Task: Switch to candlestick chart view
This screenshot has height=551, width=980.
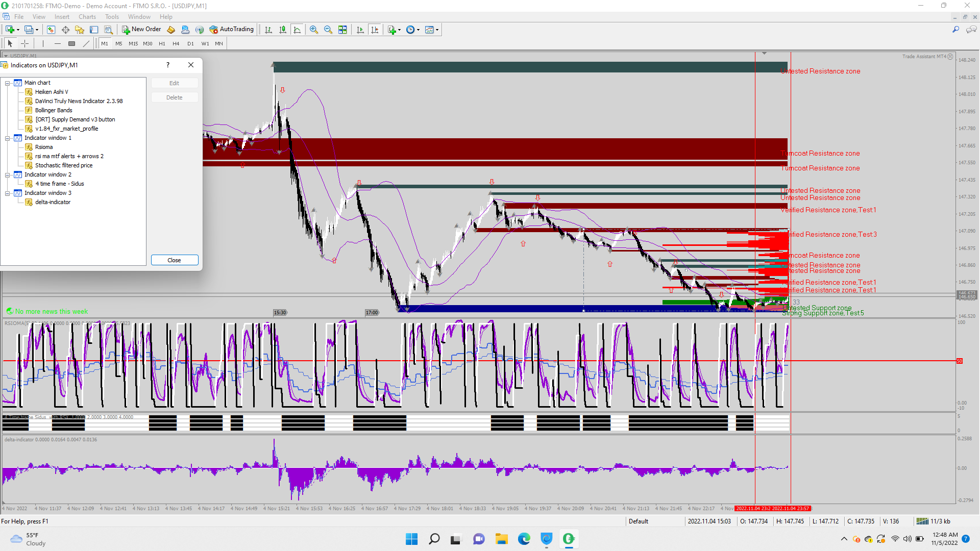Action: pyautogui.click(x=283, y=30)
